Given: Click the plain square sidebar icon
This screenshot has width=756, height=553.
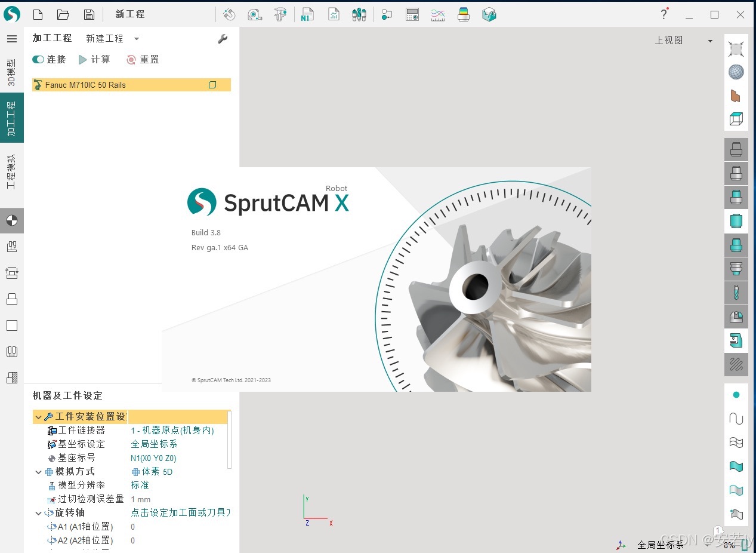Looking at the screenshot, I should click(x=12, y=325).
